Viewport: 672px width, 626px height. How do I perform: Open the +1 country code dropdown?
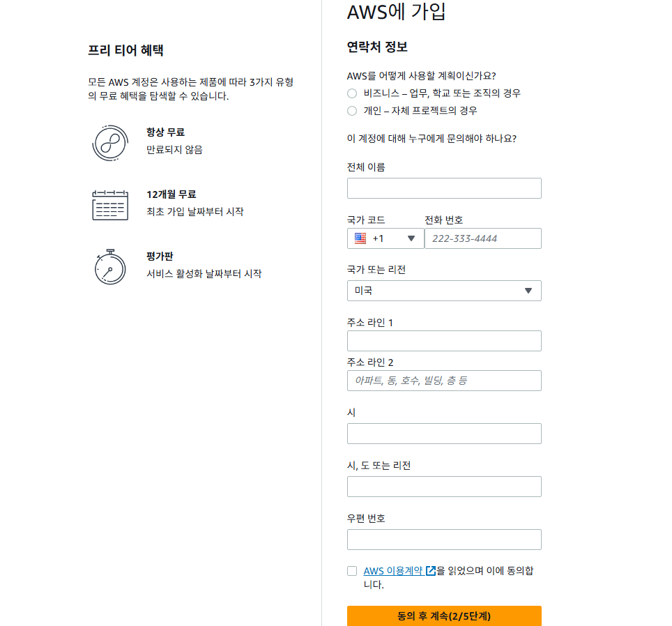point(385,238)
